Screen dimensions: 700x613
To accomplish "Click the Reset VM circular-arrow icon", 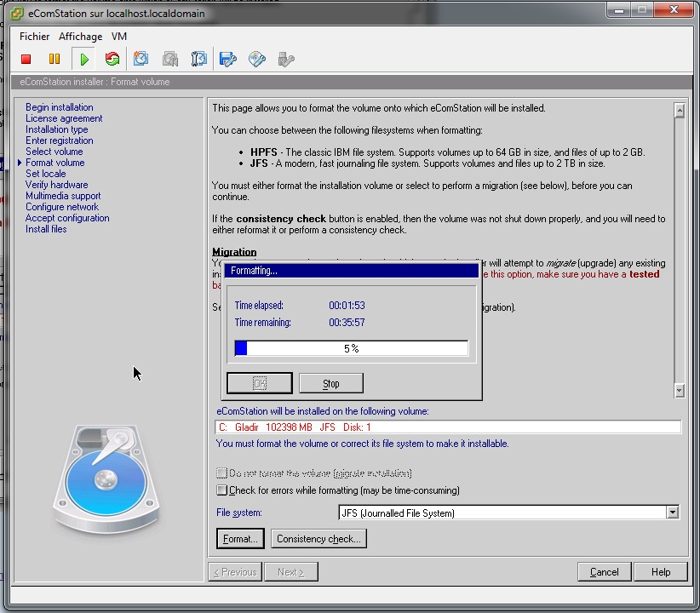I will point(112,59).
